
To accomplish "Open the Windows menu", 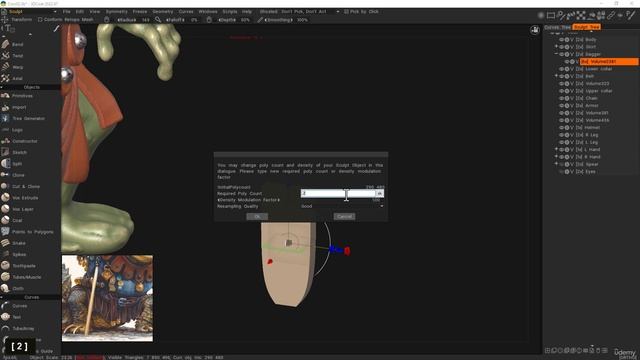I will tap(208, 11).
